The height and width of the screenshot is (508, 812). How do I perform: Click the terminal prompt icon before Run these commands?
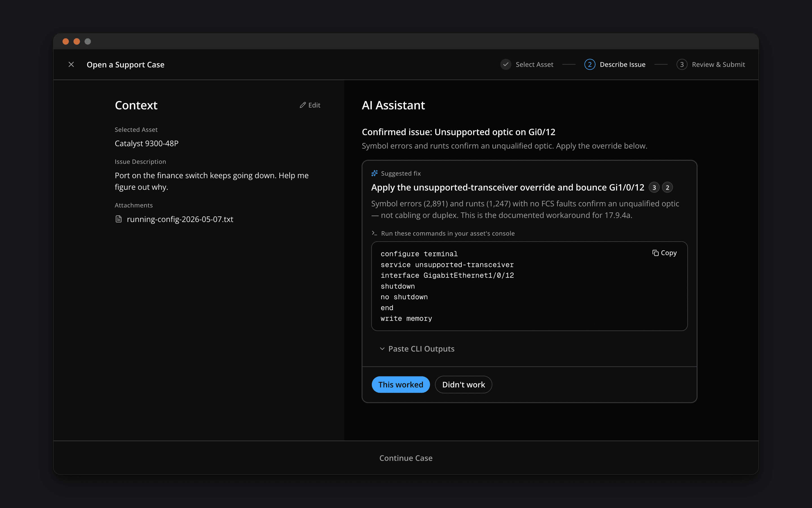click(374, 233)
